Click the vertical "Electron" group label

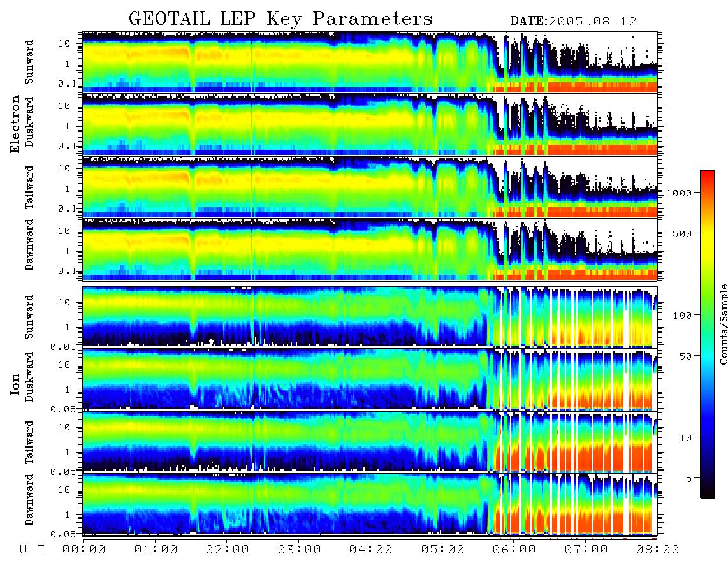(15, 124)
